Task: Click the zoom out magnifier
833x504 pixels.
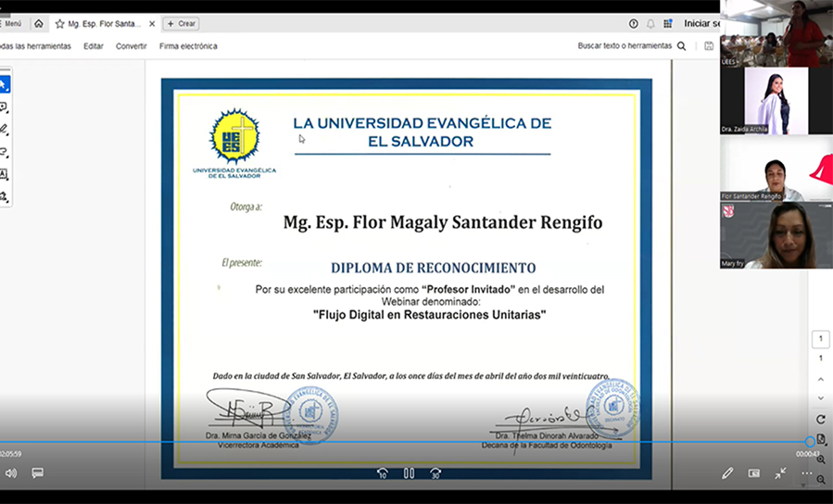Action: (821, 480)
